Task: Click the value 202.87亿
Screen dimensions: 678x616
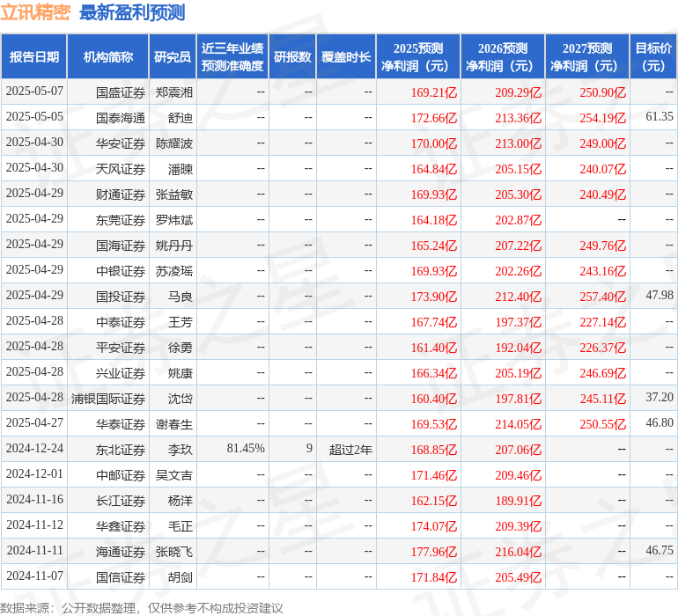Action: click(x=518, y=220)
